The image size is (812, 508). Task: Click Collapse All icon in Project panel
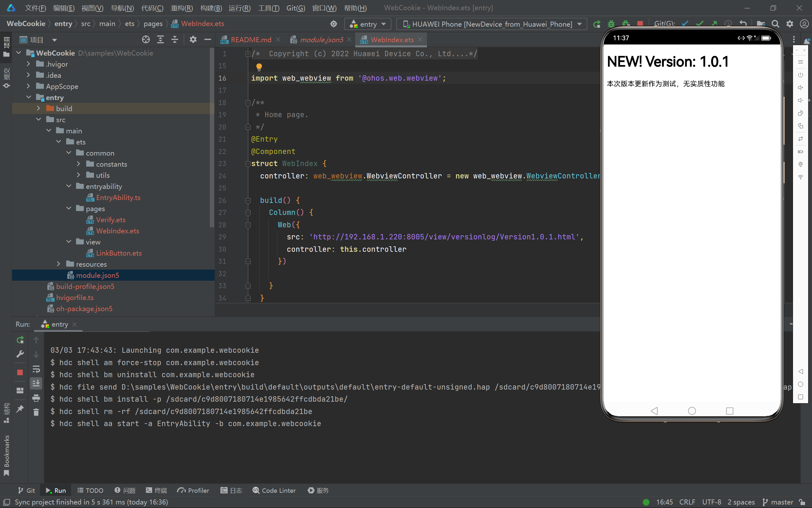175,40
